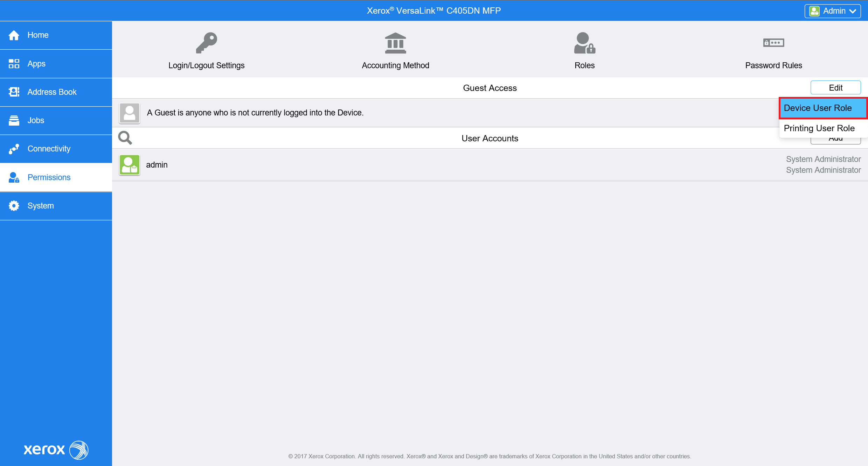Select Device User Role menu option
The width and height of the screenshot is (868, 466).
[822, 108]
